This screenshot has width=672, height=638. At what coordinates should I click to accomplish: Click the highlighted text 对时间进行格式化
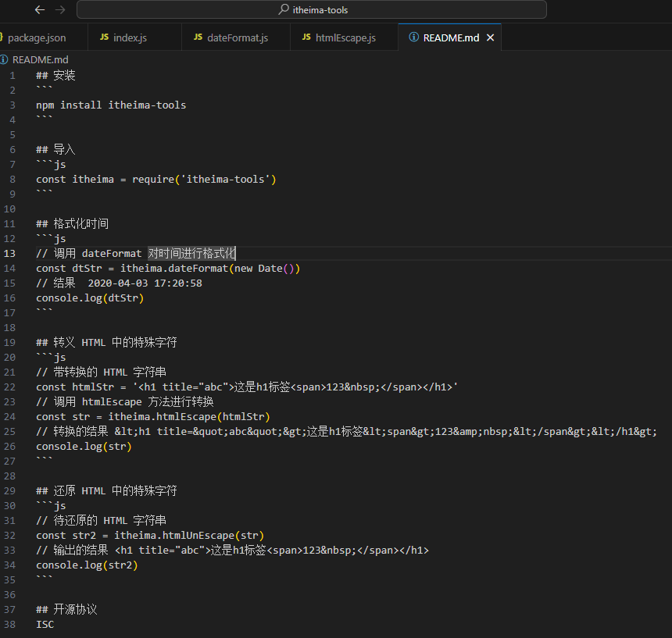[191, 253]
